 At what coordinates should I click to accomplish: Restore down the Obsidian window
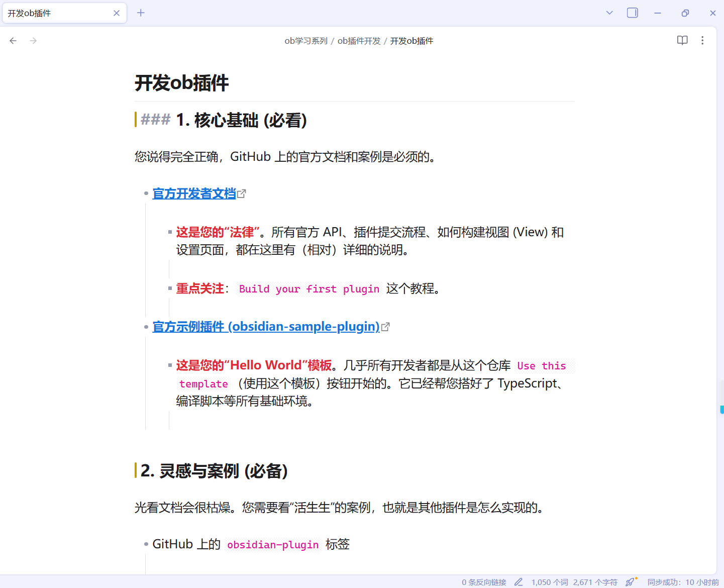click(x=685, y=13)
